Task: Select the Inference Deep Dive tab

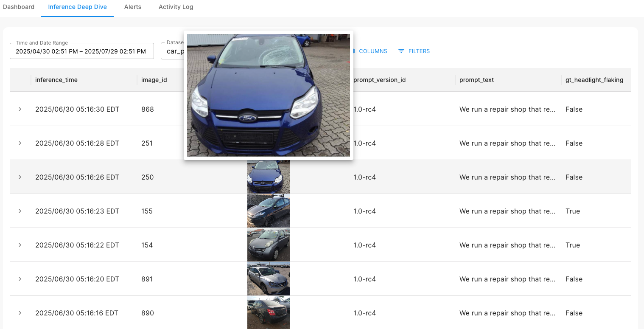Action: [x=77, y=7]
